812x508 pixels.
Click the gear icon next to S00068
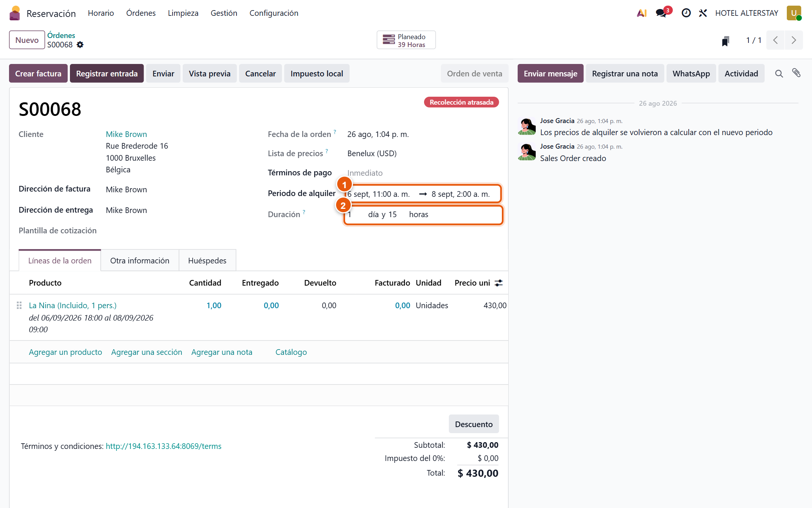[x=80, y=45]
